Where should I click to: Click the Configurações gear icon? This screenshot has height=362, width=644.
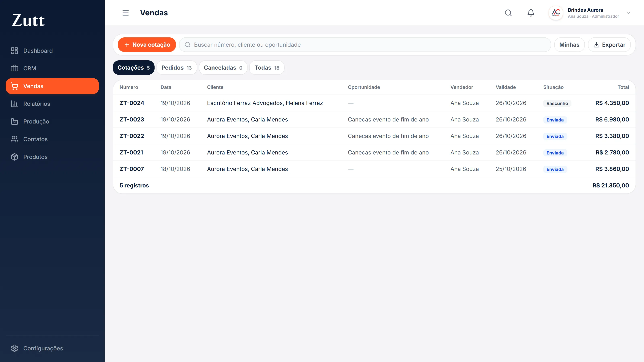(x=14, y=348)
